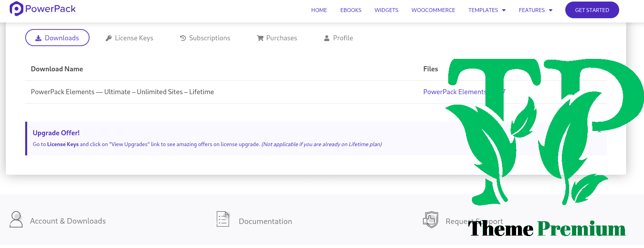This screenshot has height=248, width=644.
Task: Open the WooCommerce menu item
Action: pos(433,10)
